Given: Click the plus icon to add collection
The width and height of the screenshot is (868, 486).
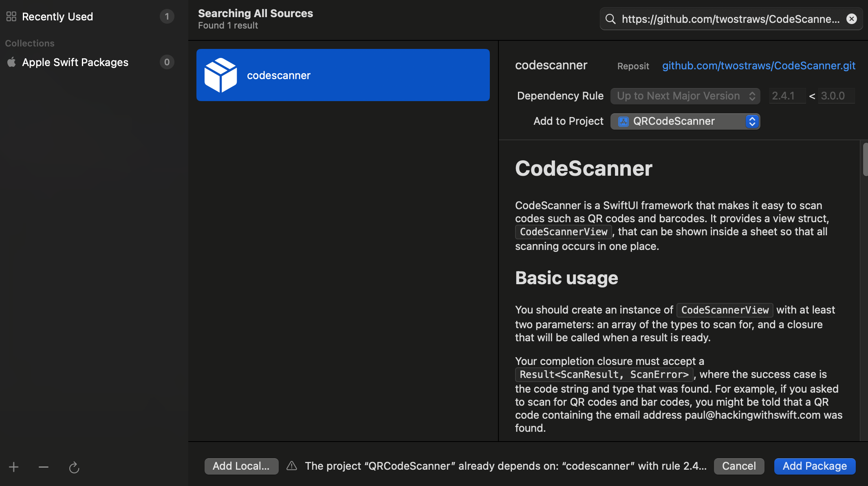Looking at the screenshot, I should pyautogui.click(x=13, y=467).
